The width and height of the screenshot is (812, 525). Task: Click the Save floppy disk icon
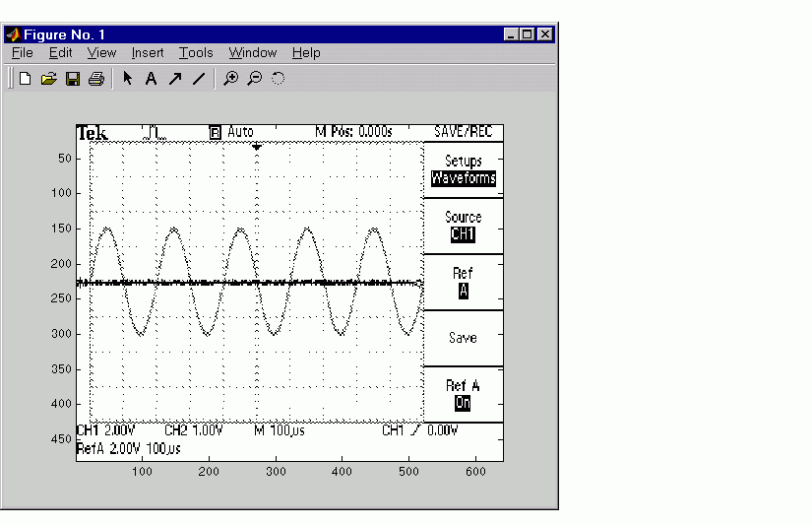coord(72,79)
